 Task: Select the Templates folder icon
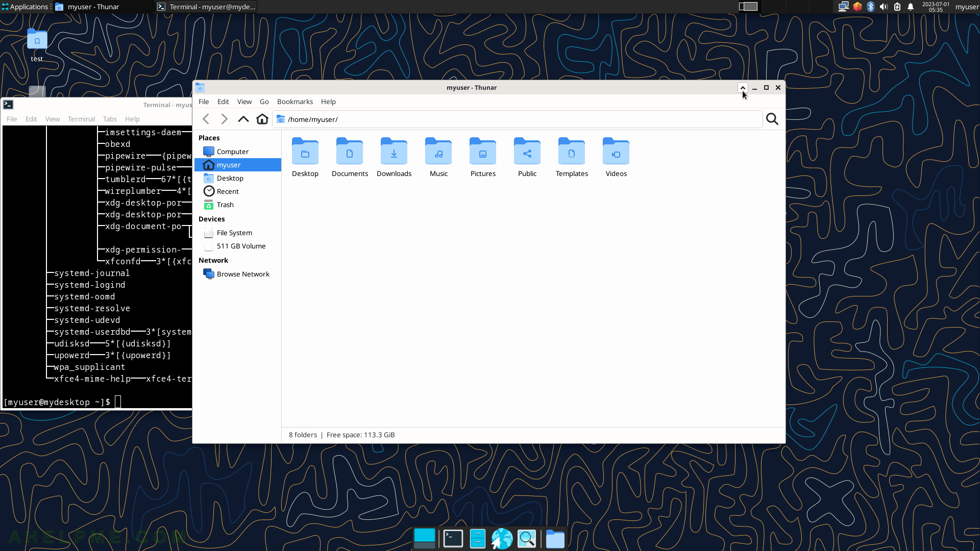[572, 158]
